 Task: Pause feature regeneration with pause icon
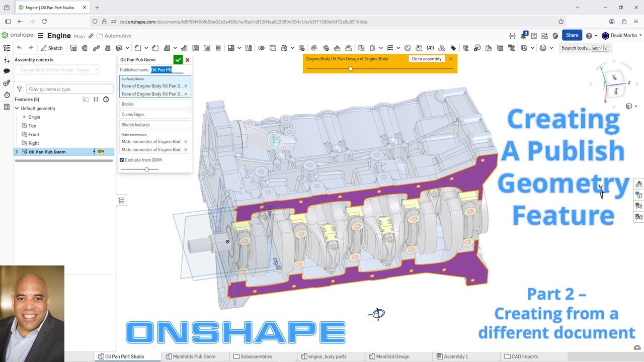[96, 100]
